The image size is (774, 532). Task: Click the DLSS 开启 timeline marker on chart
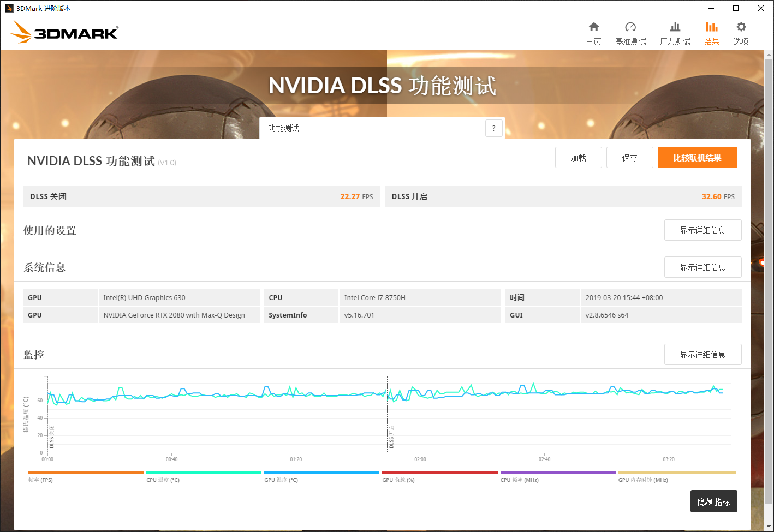(x=391, y=438)
